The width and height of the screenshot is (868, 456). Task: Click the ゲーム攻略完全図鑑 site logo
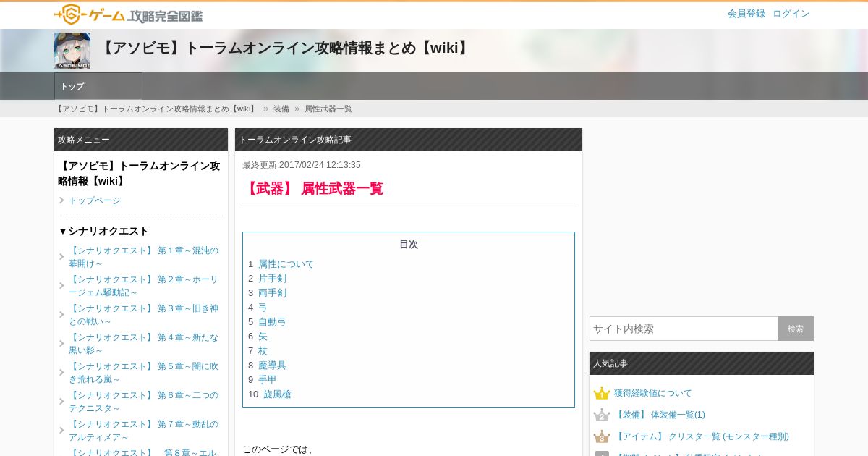(129, 14)
